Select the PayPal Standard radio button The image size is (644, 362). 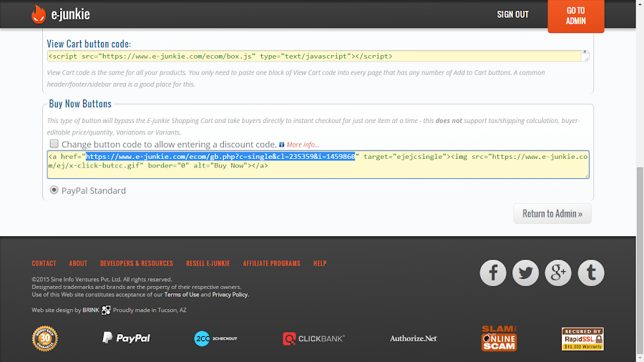54,190
